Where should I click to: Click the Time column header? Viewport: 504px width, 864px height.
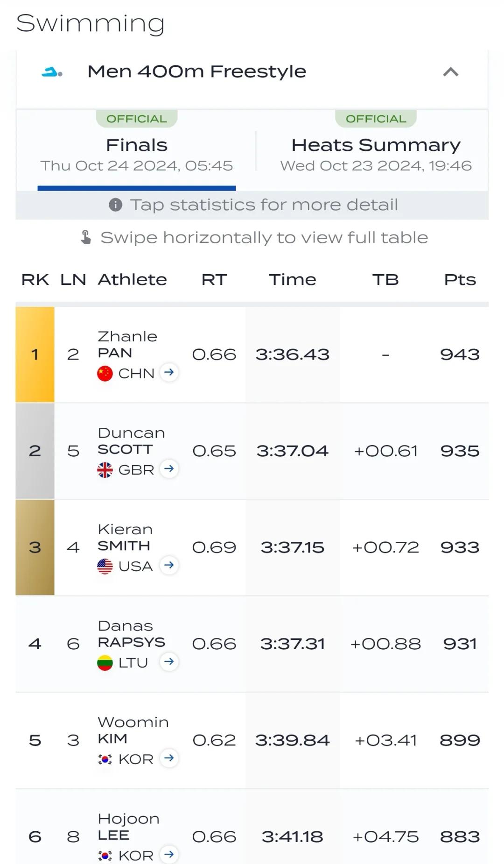point(292,280)
